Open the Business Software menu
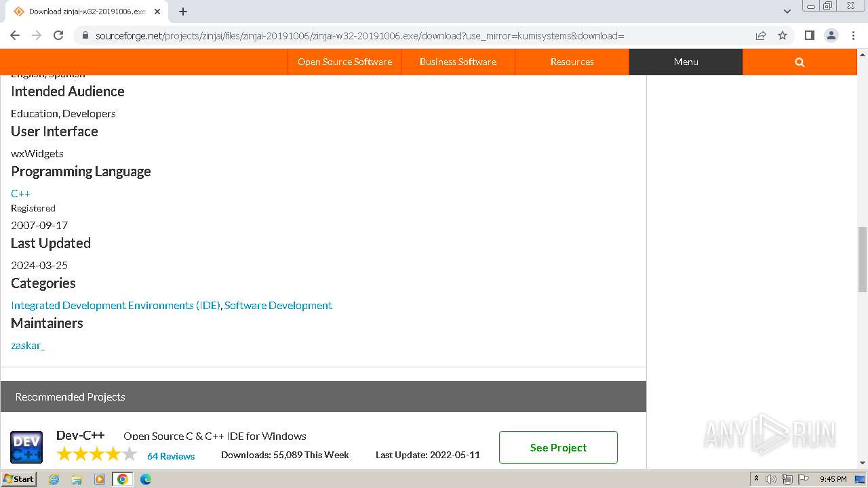 coord(458,62)
